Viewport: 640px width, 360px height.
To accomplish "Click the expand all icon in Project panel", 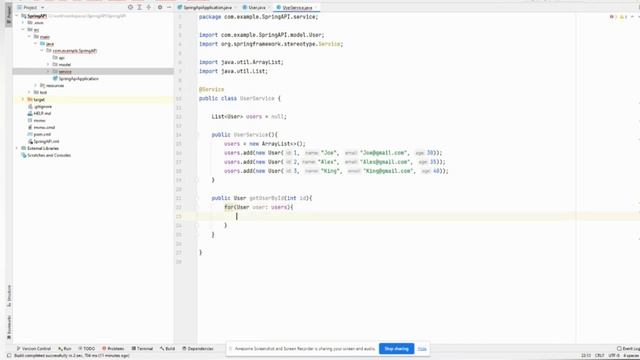I will pyautogui.click(x=140, y=7).
